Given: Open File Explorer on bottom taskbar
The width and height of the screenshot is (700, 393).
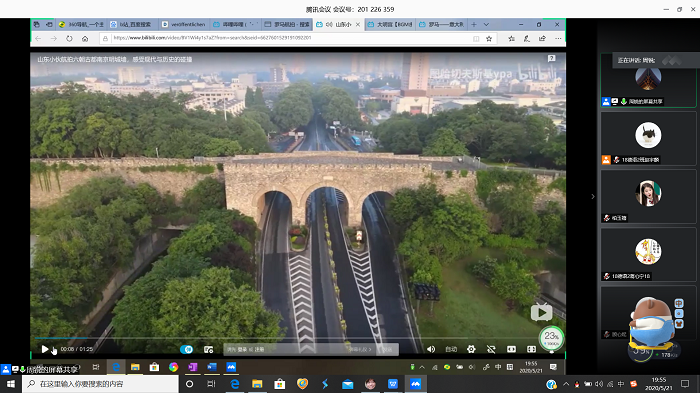Looking at the screenshot, I should tap(257, 384).
